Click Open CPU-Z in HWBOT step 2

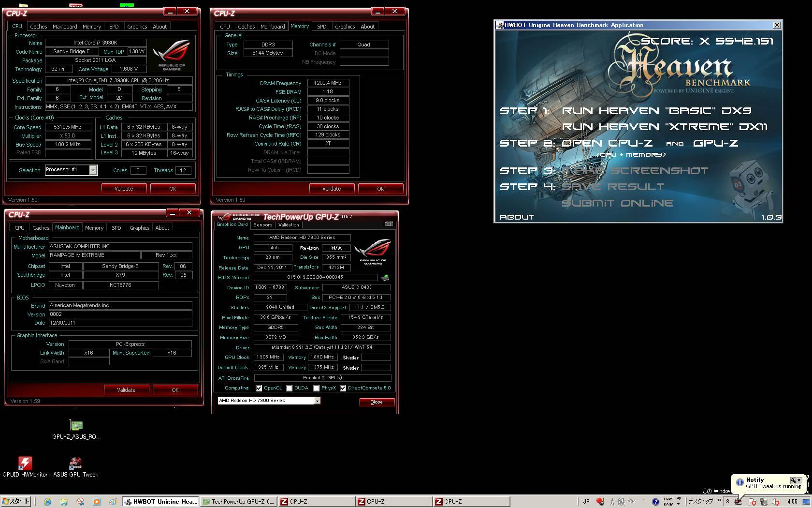[x=607, y=143]
